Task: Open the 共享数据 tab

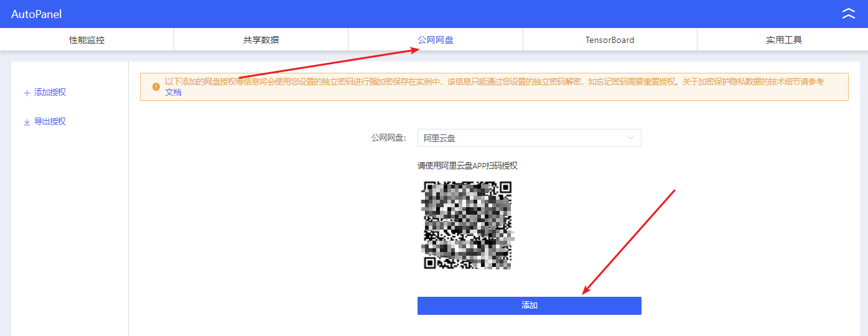Action: tap(261, 40)
